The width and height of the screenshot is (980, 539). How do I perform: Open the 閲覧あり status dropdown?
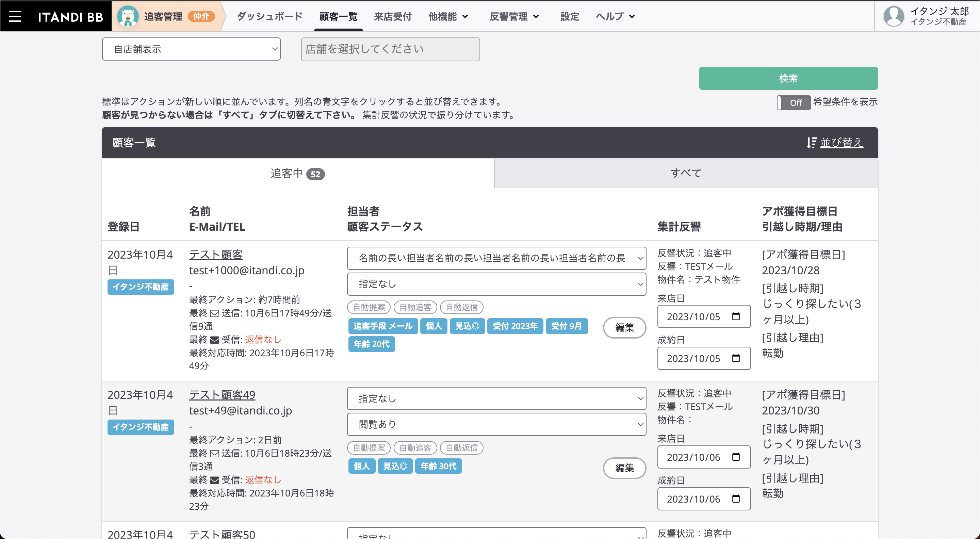[496, 424]
